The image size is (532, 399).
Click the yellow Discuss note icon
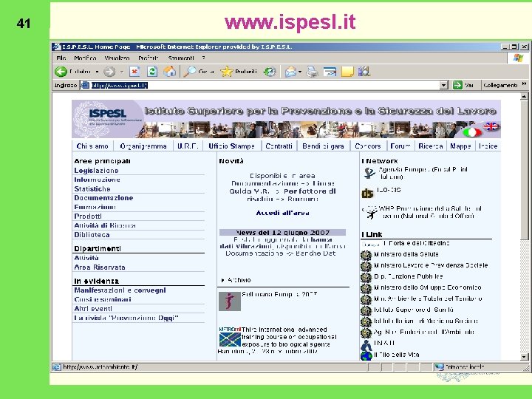pyautogui.click(x=347, y=72)
